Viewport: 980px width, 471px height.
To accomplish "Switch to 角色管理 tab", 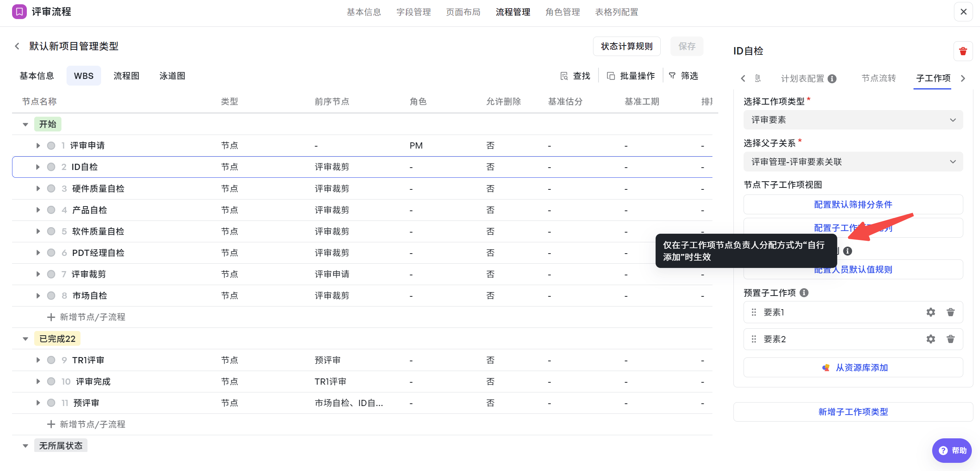I will click(563, 12).
